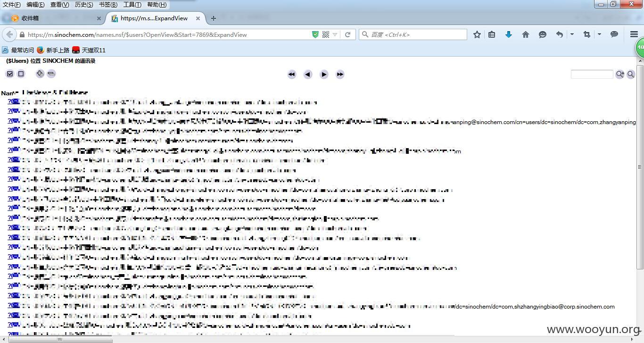Go back with the browser back arrow
The height and width of the screenshot is (343, 644).
(9, 34)
